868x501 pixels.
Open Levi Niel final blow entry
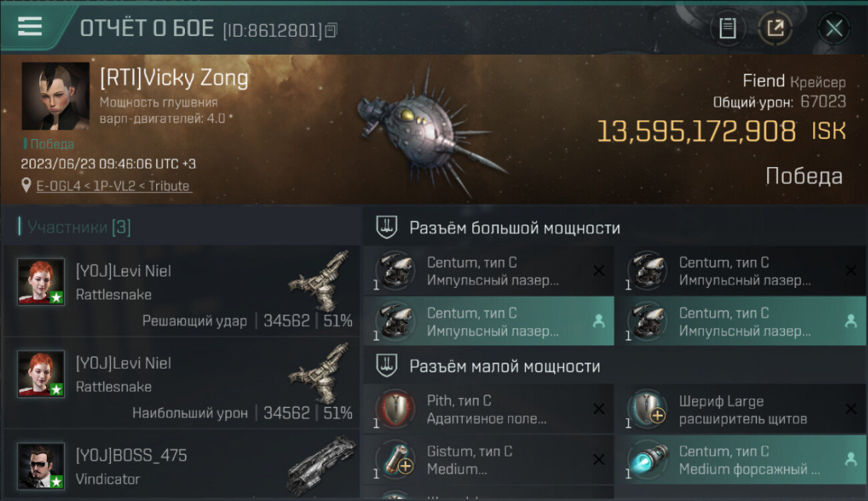click(x=182, y=291)
